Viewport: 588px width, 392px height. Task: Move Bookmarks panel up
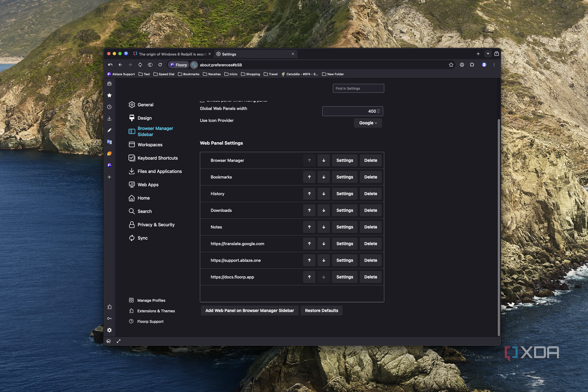tap(309, 177)
